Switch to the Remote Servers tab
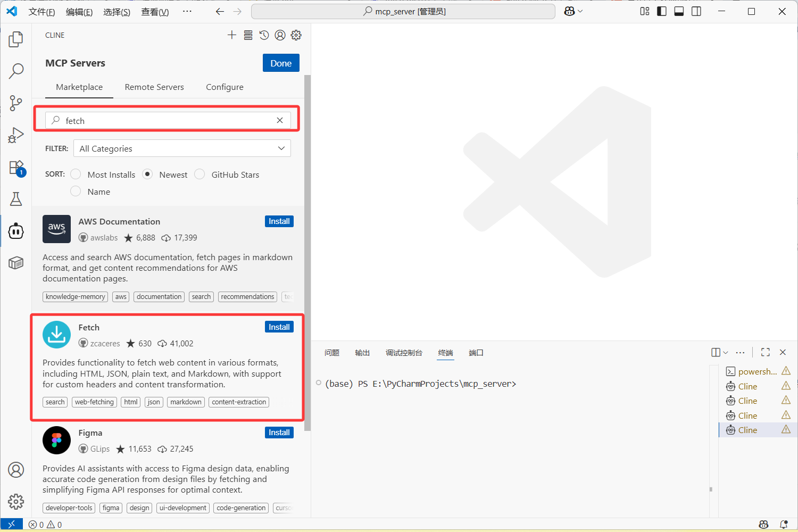This screenshot has width=798, height=532. point(154,87)
